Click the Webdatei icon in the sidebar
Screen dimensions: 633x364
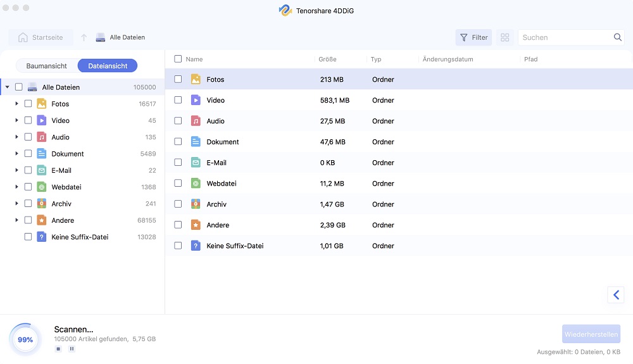click(42, 187)
